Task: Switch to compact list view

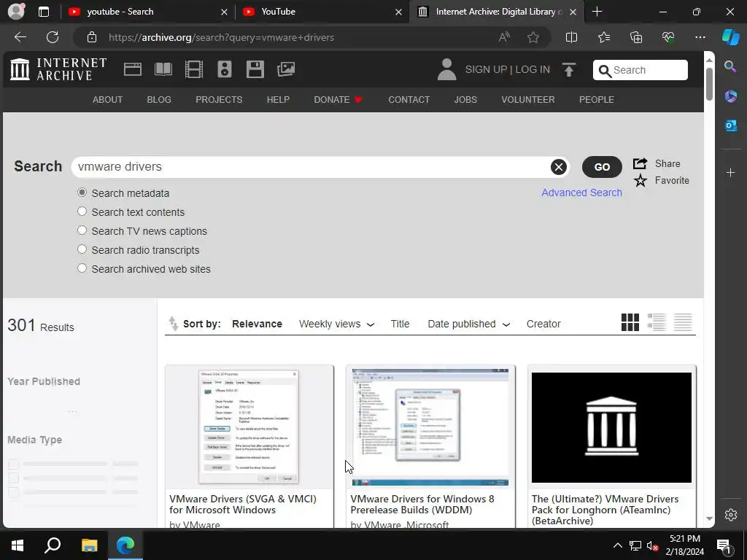Action: pos(683,322)
